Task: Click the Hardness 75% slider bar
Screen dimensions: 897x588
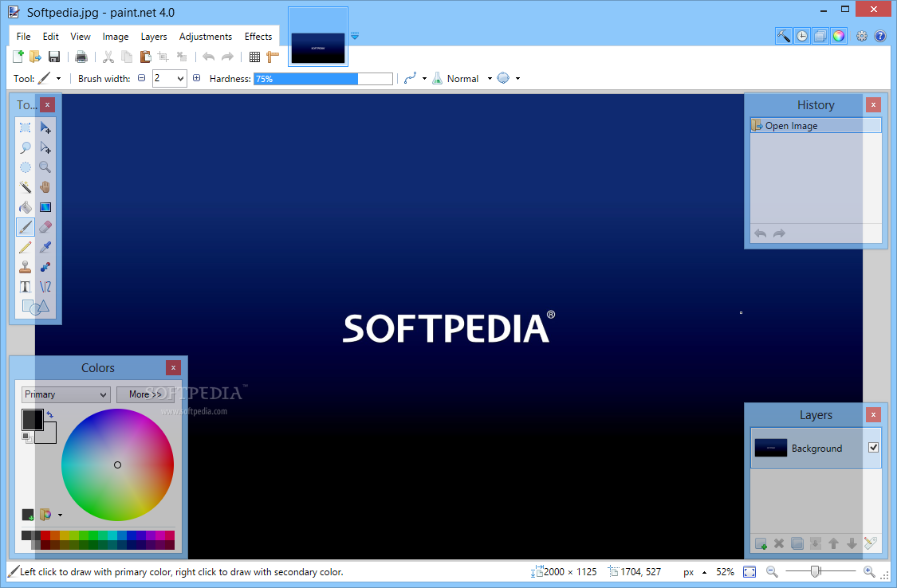Action: (x=324, y=79)
